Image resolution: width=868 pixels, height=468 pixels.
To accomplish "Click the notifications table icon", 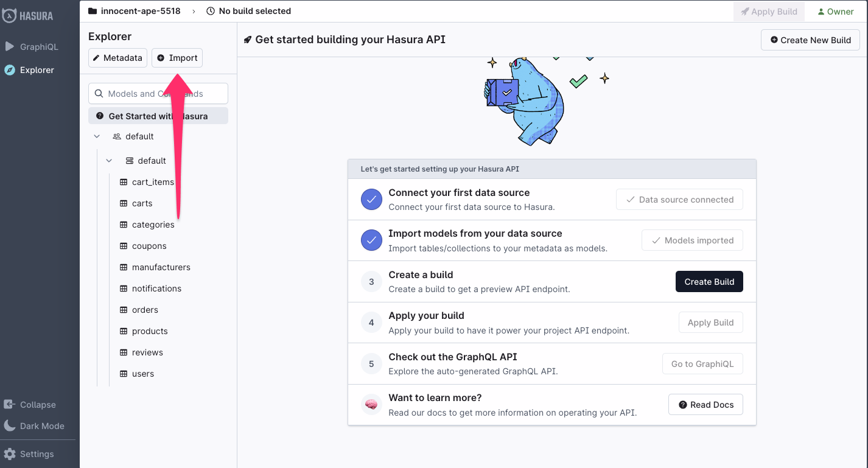I will (124, 288).
